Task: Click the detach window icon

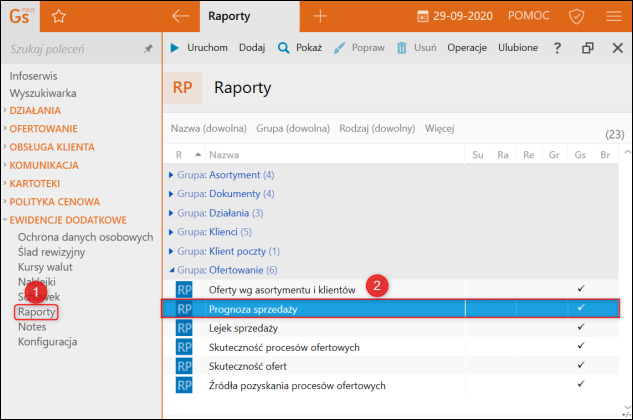Action: [x=588, y=48]
